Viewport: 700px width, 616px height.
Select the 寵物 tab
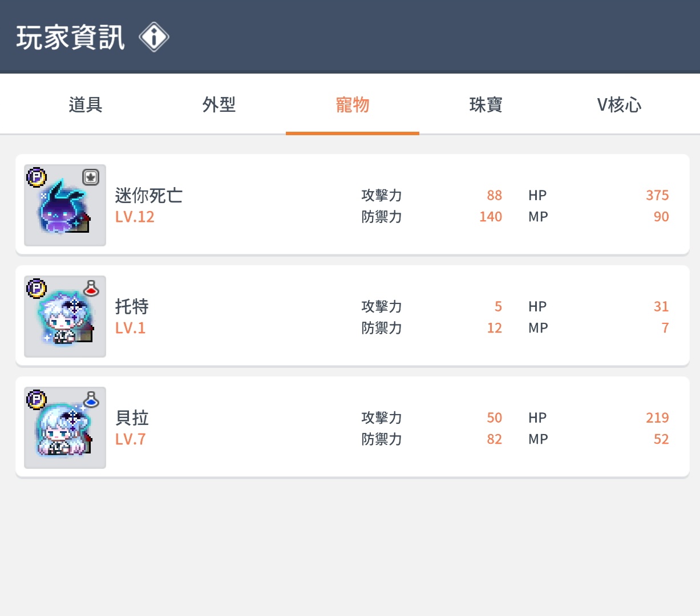coord(353,105)
